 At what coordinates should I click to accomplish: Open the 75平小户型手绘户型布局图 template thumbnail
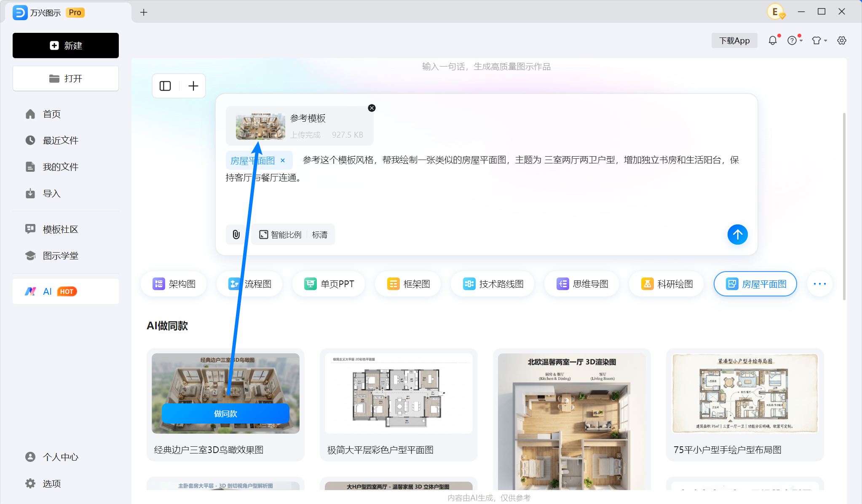pos(745,393)
